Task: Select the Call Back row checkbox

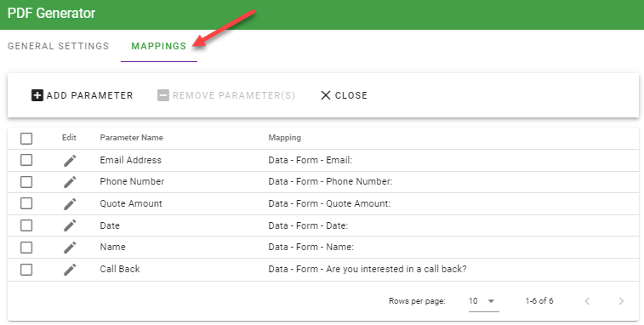Action: tap(26, 270)
